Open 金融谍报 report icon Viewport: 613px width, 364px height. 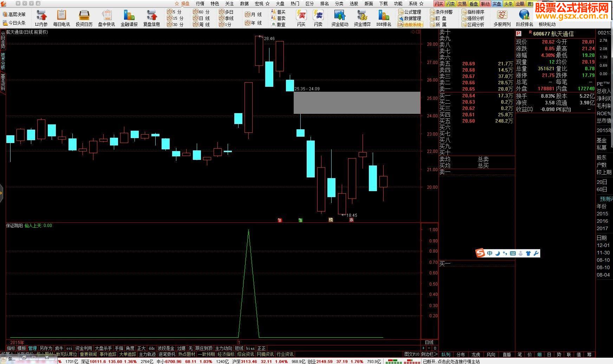(x=129, y=18)
